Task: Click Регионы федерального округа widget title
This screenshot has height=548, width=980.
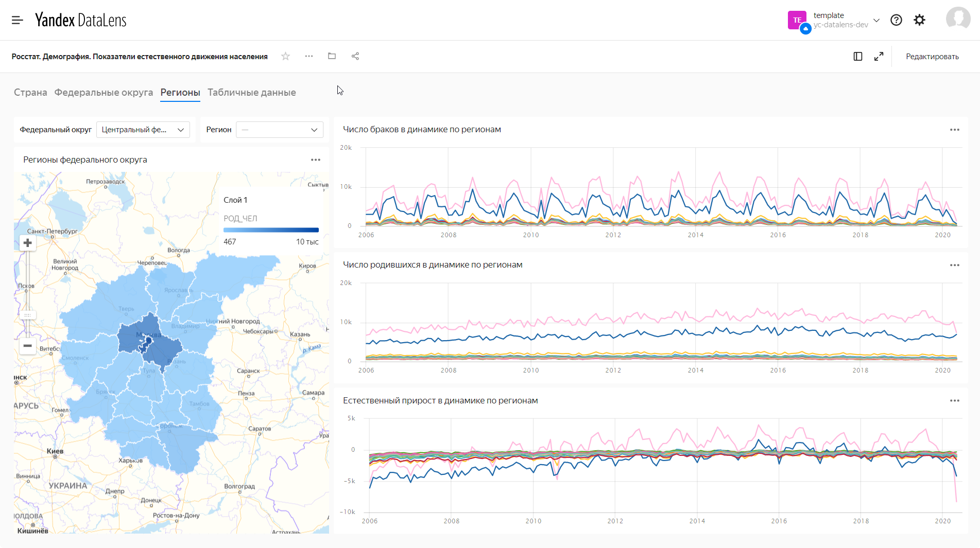Action: (x=85, y=160)
